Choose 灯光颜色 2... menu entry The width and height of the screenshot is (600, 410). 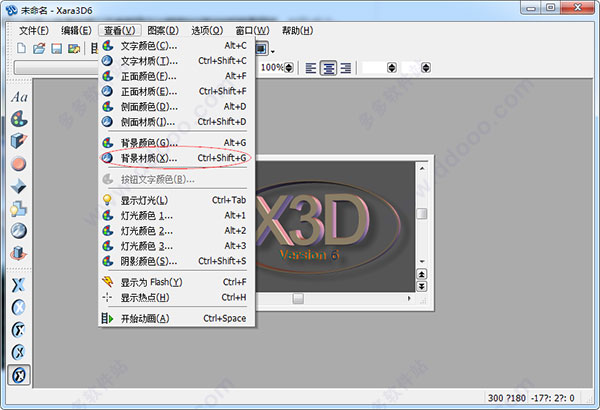click(x=176, y=231)
